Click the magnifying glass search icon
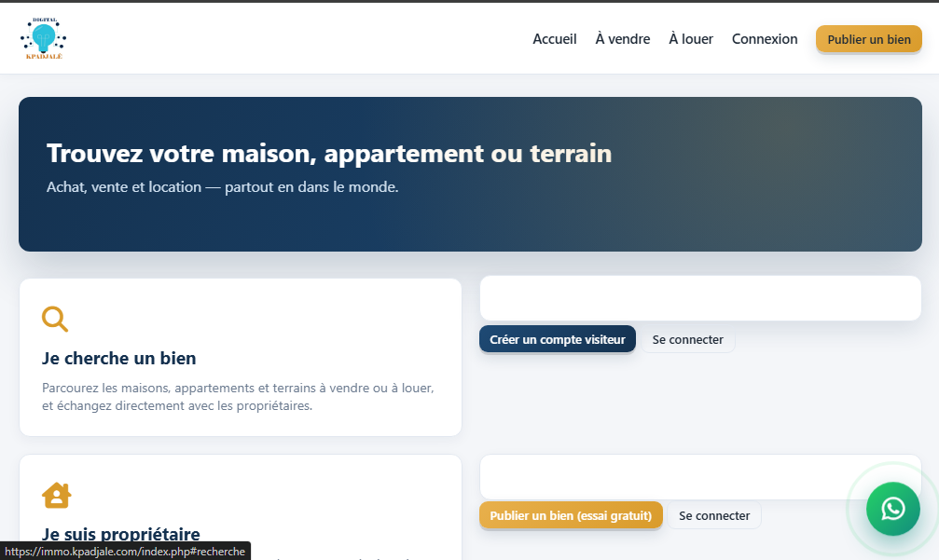This screenshot has width=939, height=560. (55, 319)
